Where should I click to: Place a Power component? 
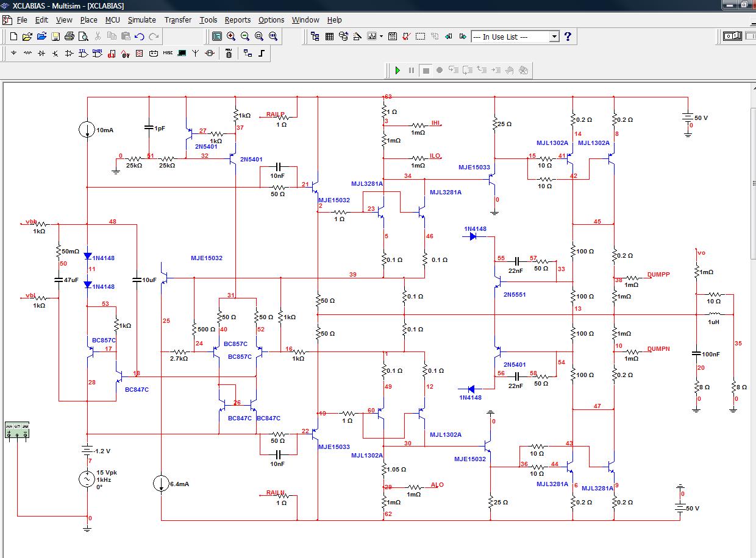(x=153, y=54)
